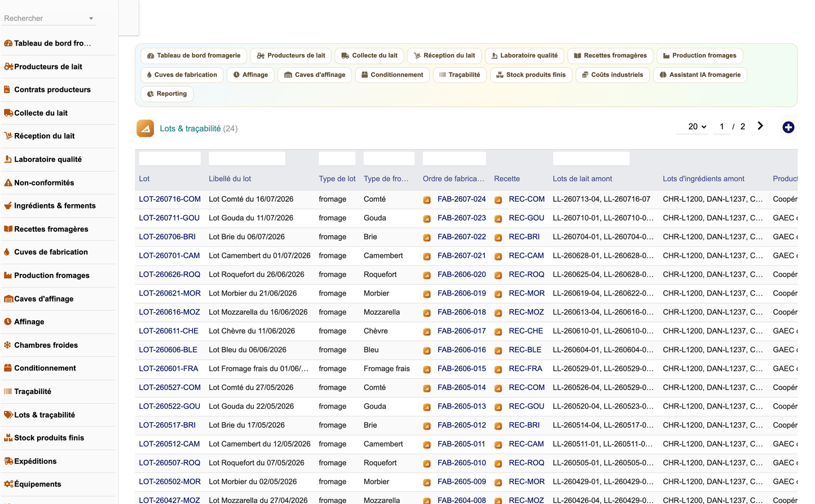Open the Reporting tab
The height and width of the screenshot is (504, 815).
166,94
